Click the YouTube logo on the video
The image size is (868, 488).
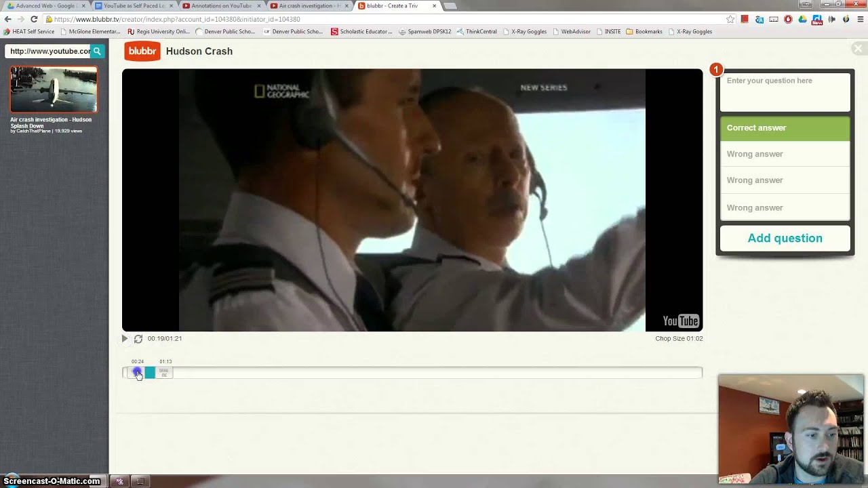click(x=681, y=321)
